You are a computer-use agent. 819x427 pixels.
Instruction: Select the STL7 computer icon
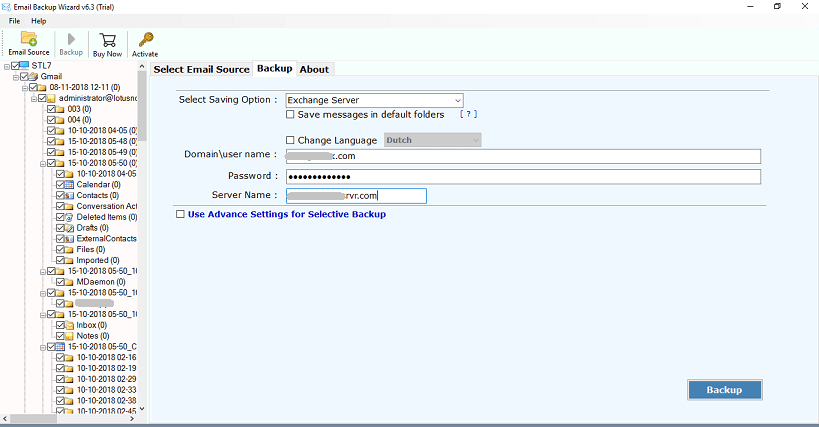25,65
